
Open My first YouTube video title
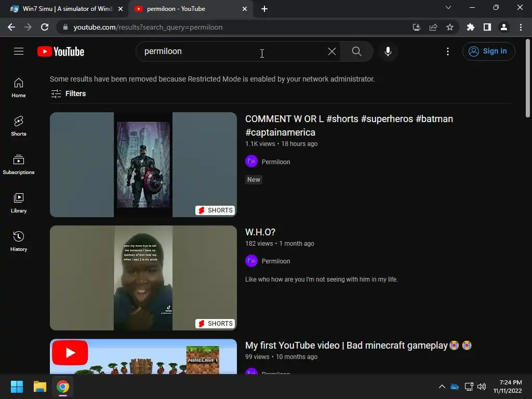(358, 345)
